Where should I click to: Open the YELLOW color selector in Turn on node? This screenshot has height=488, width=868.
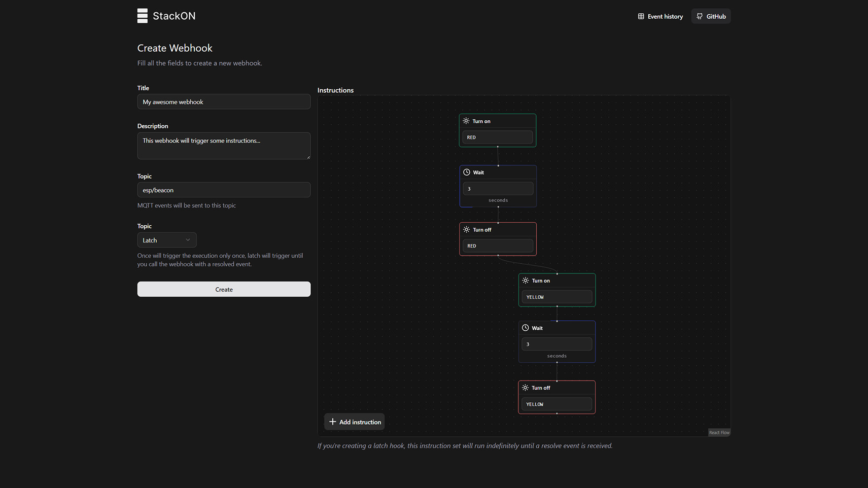[x=557, y=297]
